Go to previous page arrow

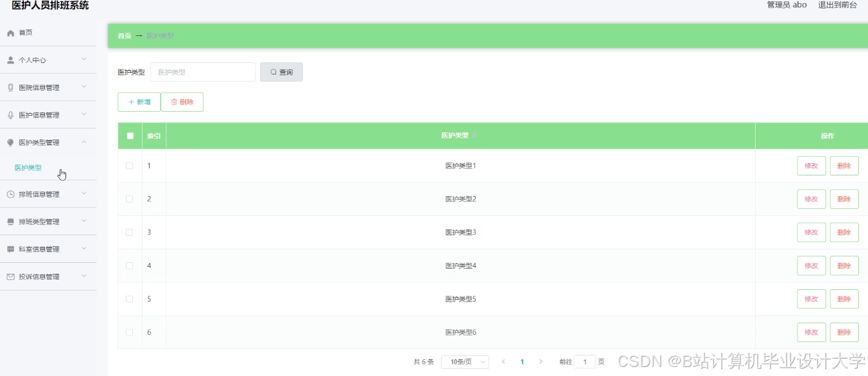[x=503, y=362]
